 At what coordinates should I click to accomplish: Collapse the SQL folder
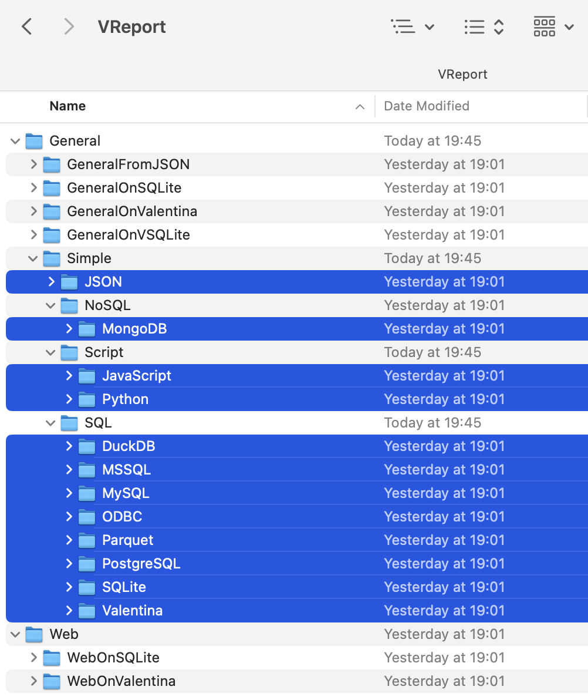tap(50, 423)
